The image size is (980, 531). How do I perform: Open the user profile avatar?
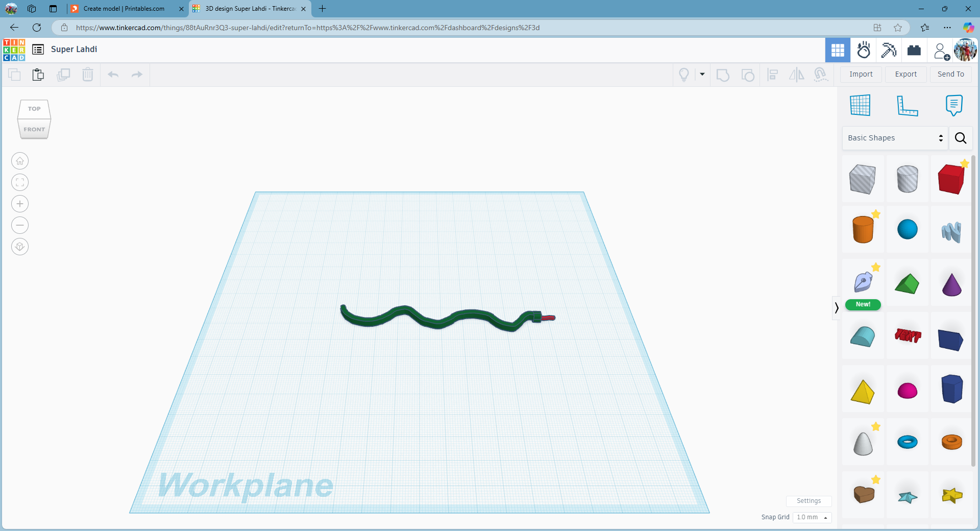(965, 50)
